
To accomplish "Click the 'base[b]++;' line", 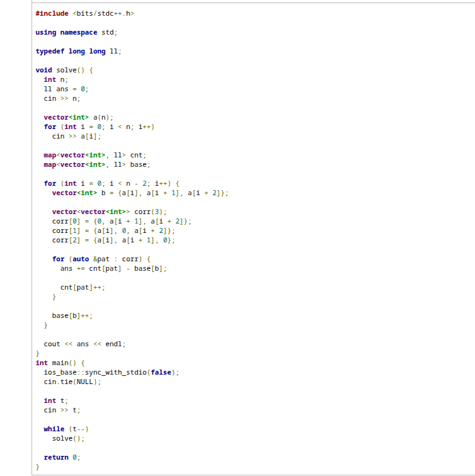I will point(72,315).
